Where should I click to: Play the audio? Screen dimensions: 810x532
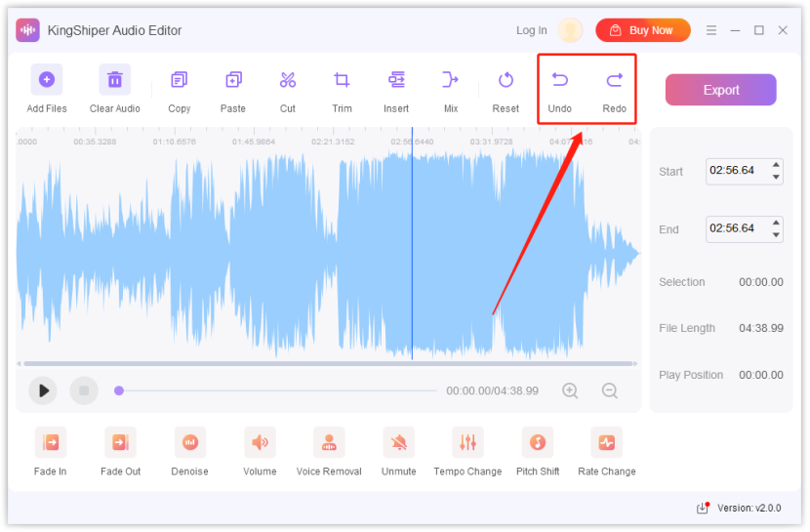click(x=43, y=391)
